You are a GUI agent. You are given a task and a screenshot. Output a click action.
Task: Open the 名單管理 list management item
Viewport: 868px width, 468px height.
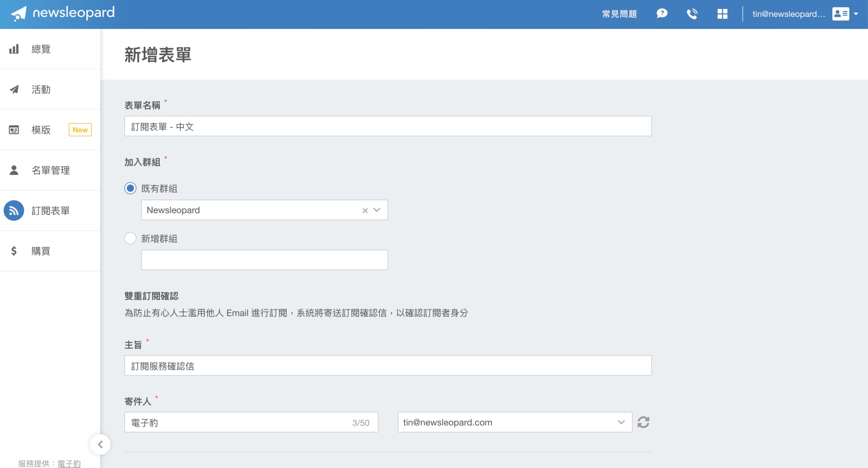point(50,170)
